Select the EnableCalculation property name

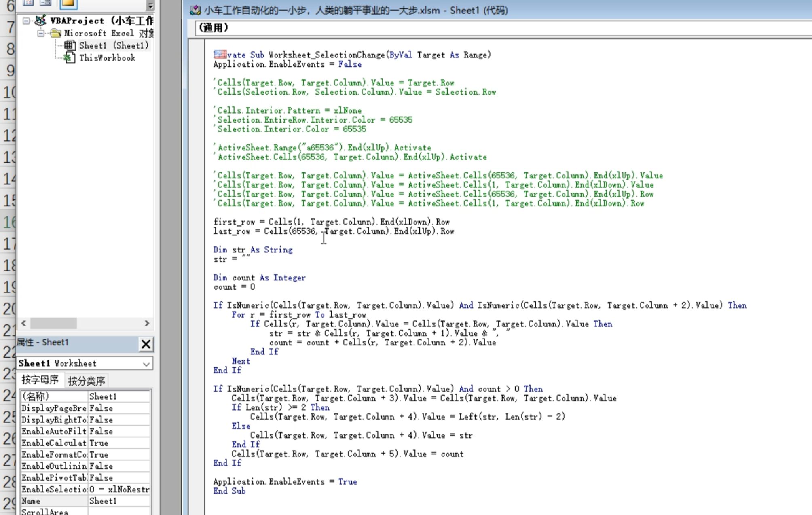pyautogui.click(x=54, y=443)
